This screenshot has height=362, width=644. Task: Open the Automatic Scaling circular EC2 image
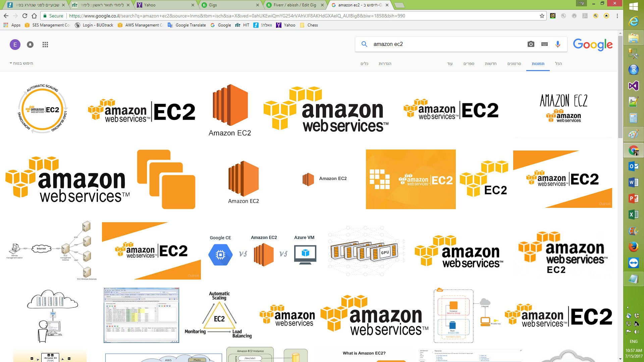pos(42,109)
